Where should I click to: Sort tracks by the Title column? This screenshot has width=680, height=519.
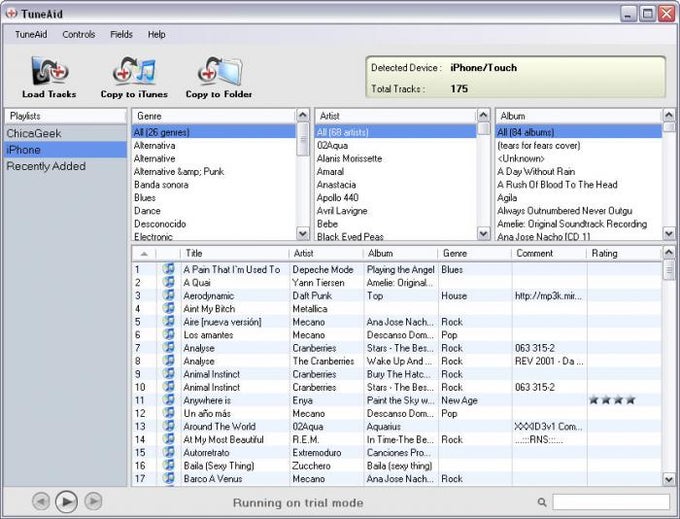click(235, 253)
